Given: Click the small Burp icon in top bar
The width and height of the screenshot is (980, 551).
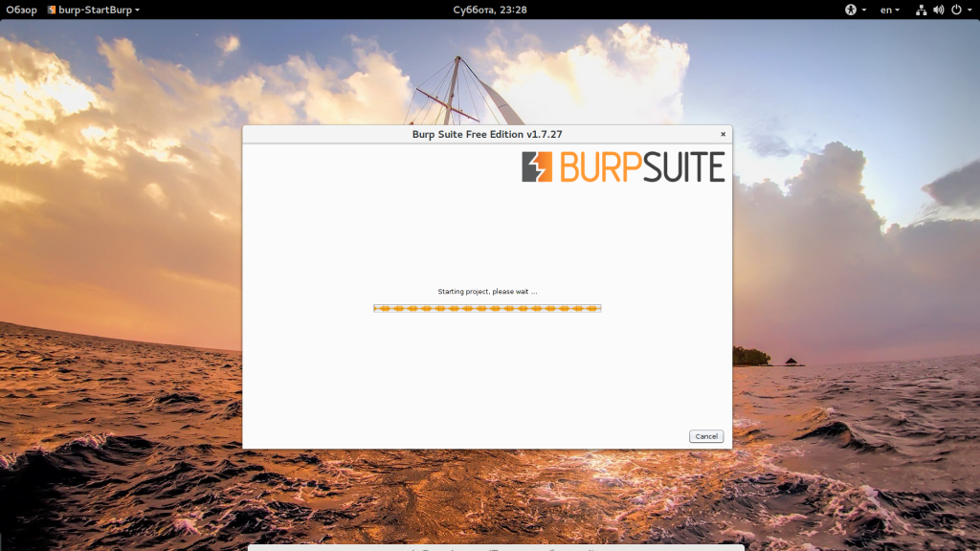Looking at the screenshot, I should 52,10.
